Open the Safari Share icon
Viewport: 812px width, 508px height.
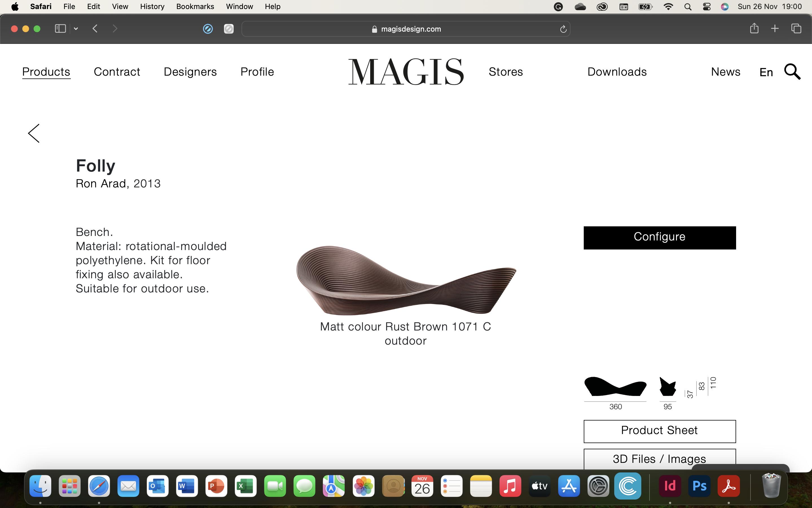[754, 29]
